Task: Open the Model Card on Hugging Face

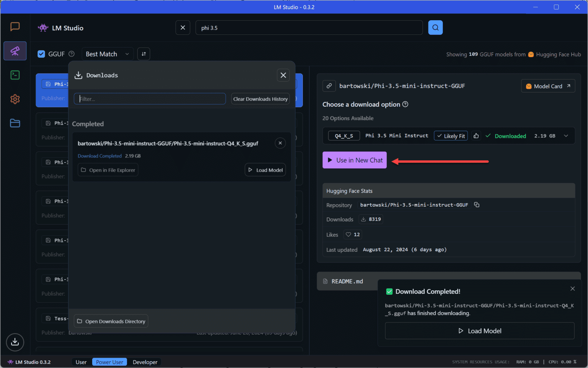Action: pyautogui.click(x=548, y=86)
